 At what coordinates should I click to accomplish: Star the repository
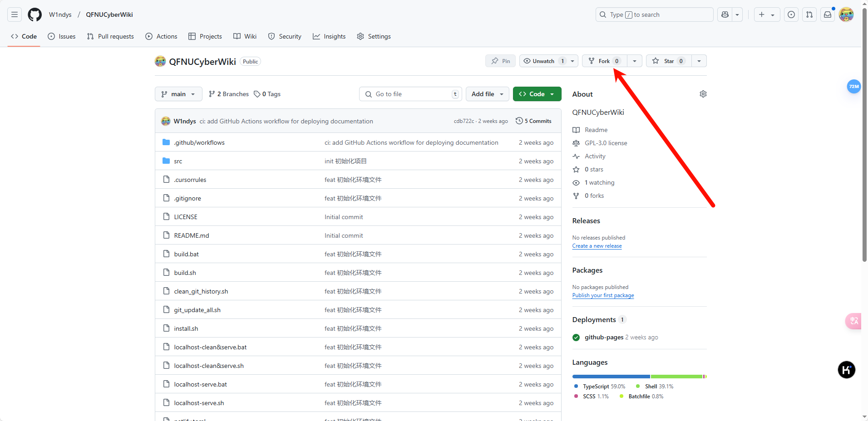click(669, 61)
